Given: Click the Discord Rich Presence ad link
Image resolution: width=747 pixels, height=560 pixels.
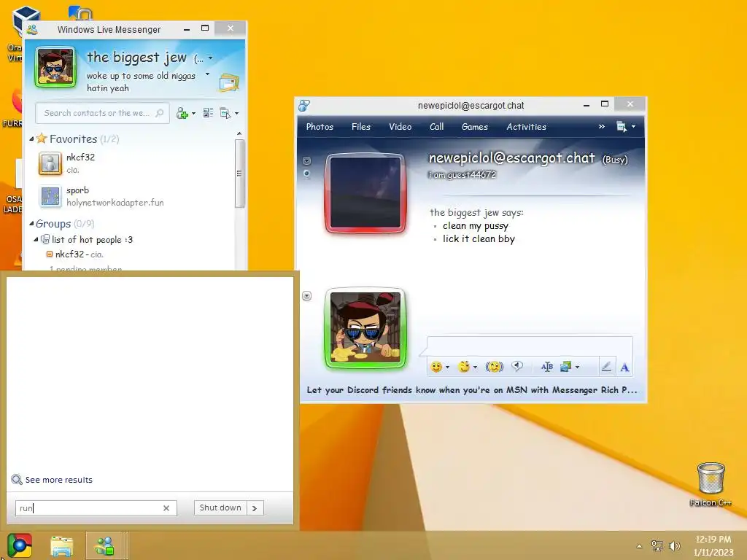Looking at the screenshot, I should pos(472,390).
